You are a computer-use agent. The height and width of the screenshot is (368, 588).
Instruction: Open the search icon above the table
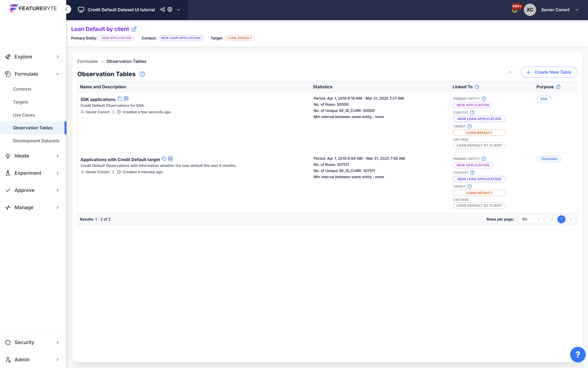[510, 72]
